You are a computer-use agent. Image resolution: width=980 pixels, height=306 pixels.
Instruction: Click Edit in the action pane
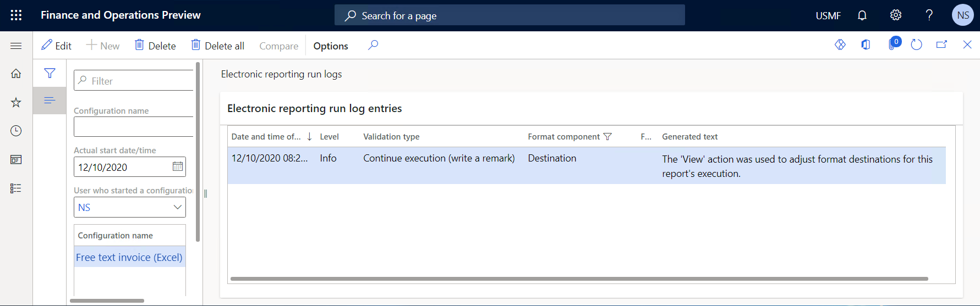click(x=56, y=46)
